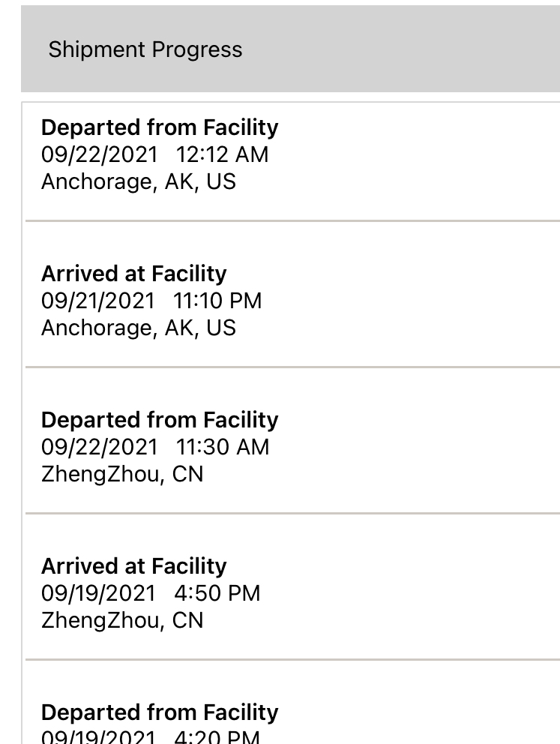Click the Shipment Progress header
Screen dimensions: 560x744
145,49
